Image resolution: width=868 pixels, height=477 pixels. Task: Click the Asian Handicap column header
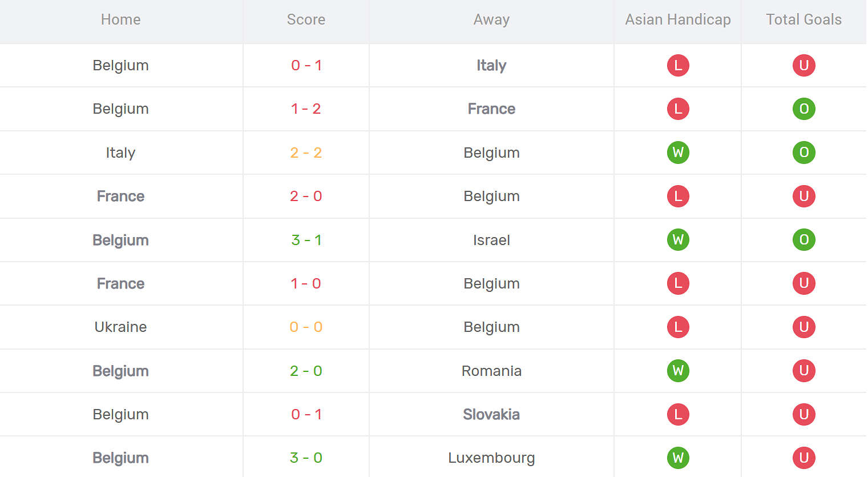click(x=678, y=19)
